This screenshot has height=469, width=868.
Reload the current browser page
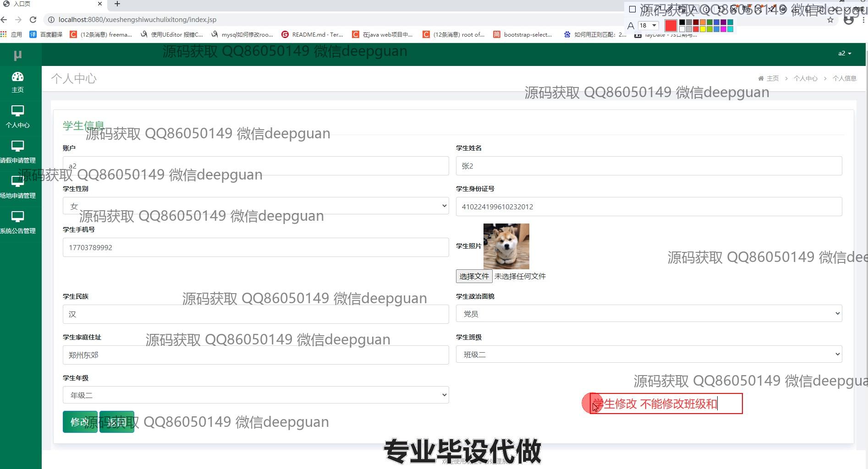coord(33,20)
